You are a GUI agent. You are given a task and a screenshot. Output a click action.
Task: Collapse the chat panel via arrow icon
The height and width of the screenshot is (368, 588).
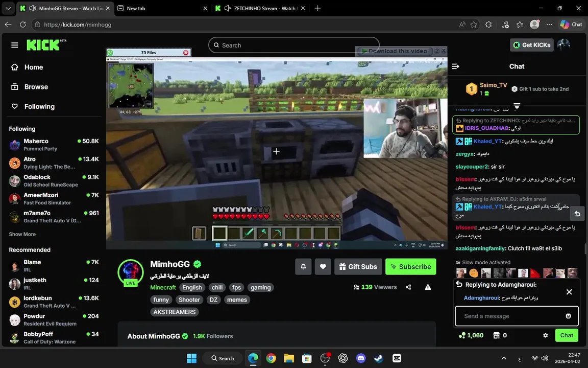coord(456,66)
